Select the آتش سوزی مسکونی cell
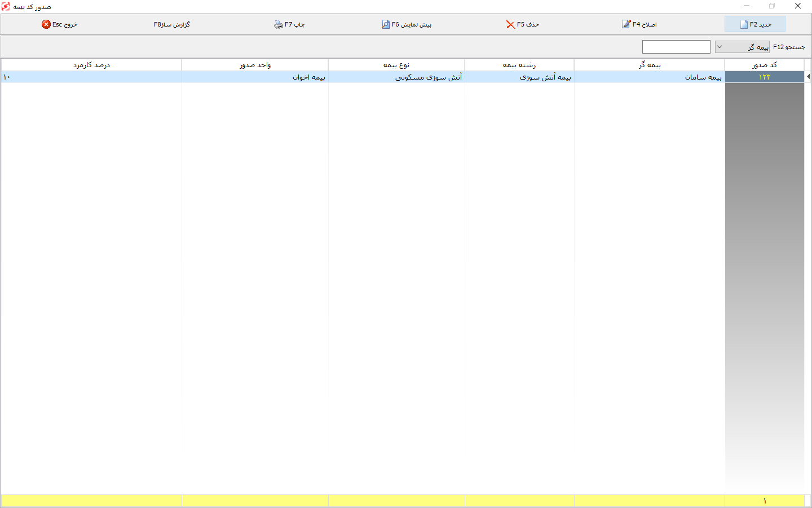 pos(429,77)
